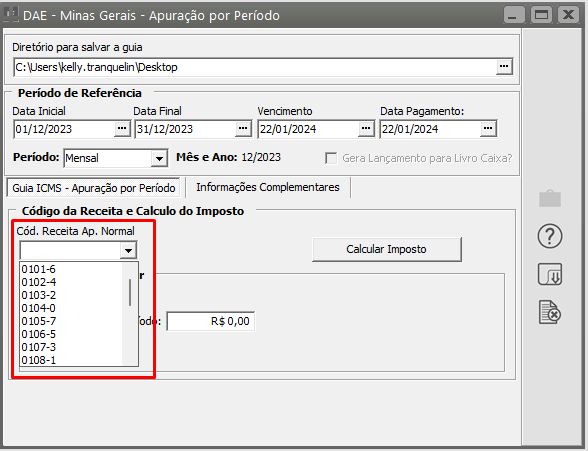Open Data Pagamento date picker button
The height and width of the screenshot is (451, 588).
click(488, 129)
